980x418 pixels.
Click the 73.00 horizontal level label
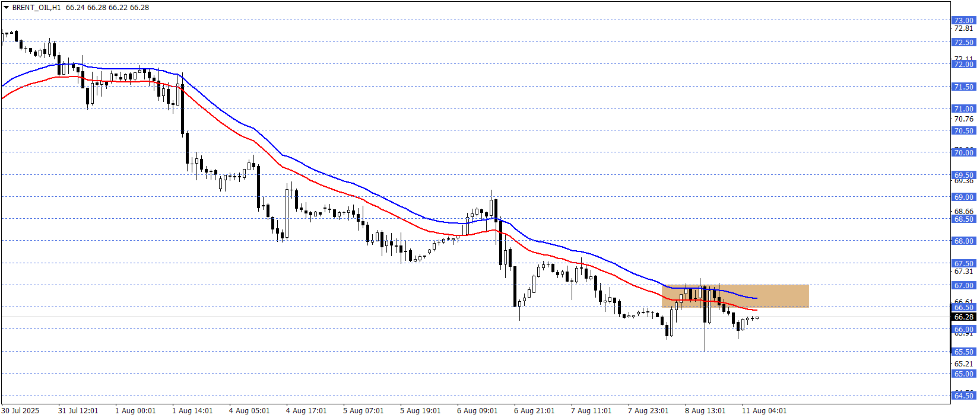pyautogui.click(x=964, y=20)
